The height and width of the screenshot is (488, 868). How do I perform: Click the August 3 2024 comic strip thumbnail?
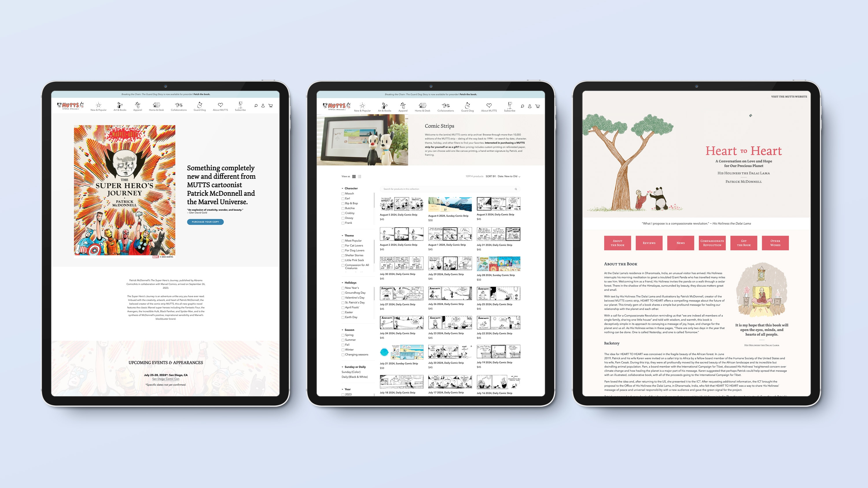(x=496, y=204)
